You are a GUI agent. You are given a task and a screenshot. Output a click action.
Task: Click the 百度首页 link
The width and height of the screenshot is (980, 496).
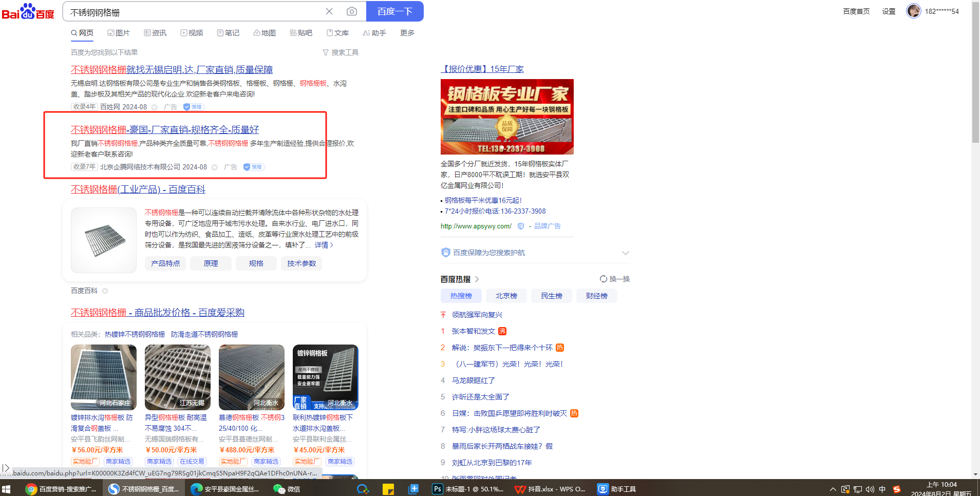point(856,11)
